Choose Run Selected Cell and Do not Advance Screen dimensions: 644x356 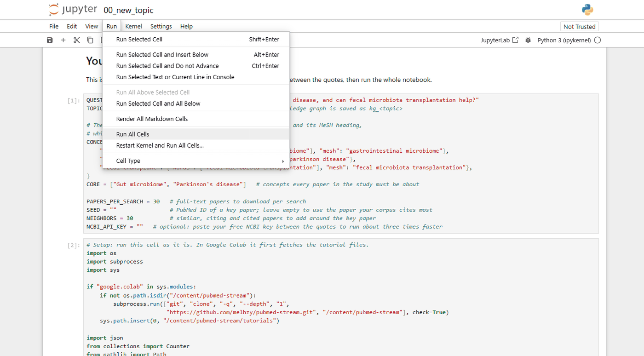tap(196, 66)
